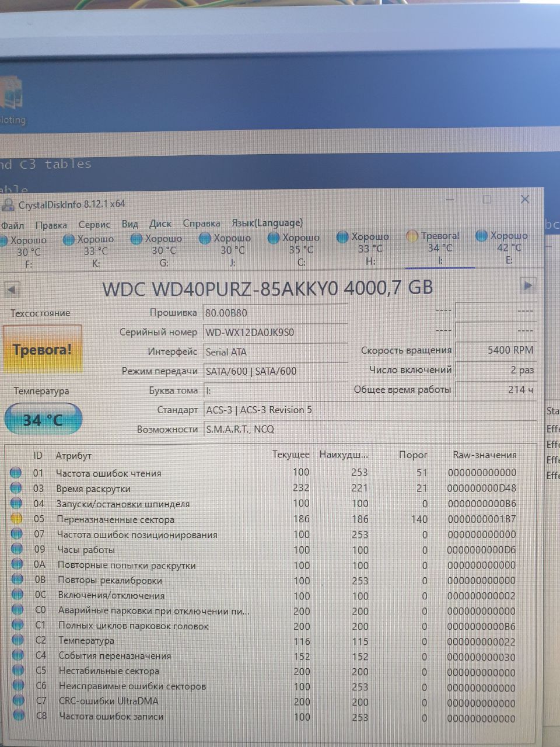The width and height of the screenshot is (560, 747).
Task: Click the transfer mode field SATA/600 | SATA/600
Action: pyautogui.click(x=275, y=371)
